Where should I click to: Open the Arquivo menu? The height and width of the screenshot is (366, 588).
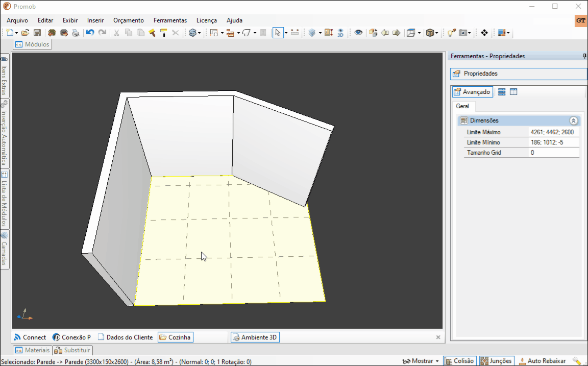coord(17,20)
